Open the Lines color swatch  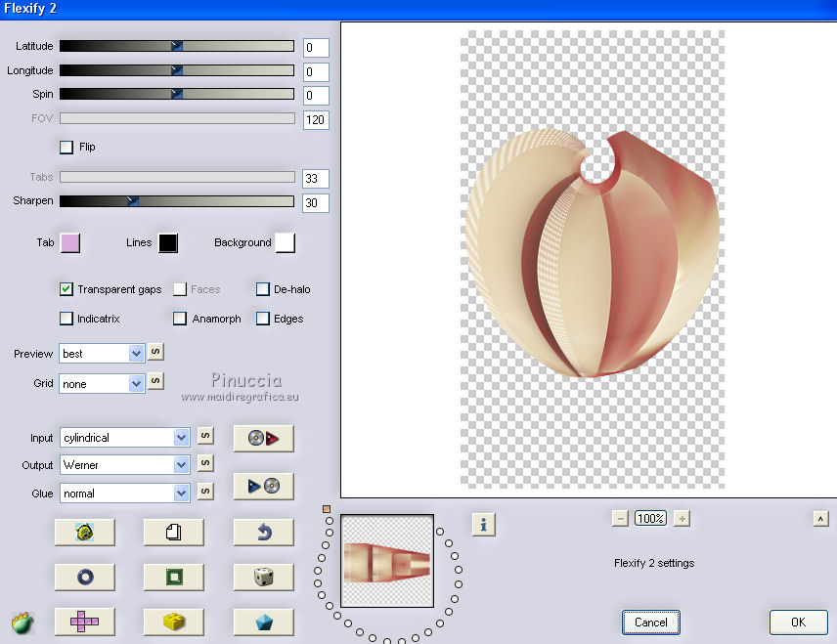coord(168,242)
